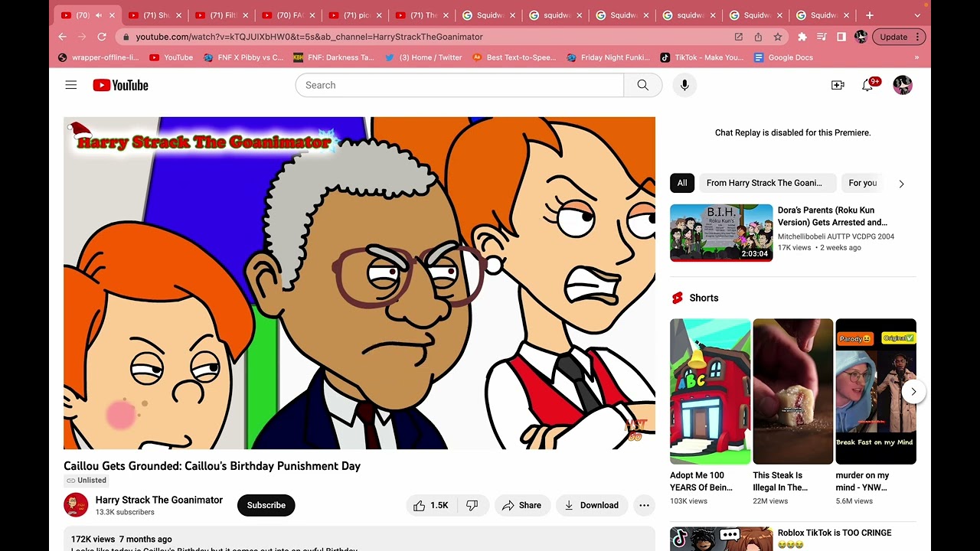Click the YouTube search field
Image resolution: width=980 pixels, height=551 pixels.
click(x=459, y=85)
